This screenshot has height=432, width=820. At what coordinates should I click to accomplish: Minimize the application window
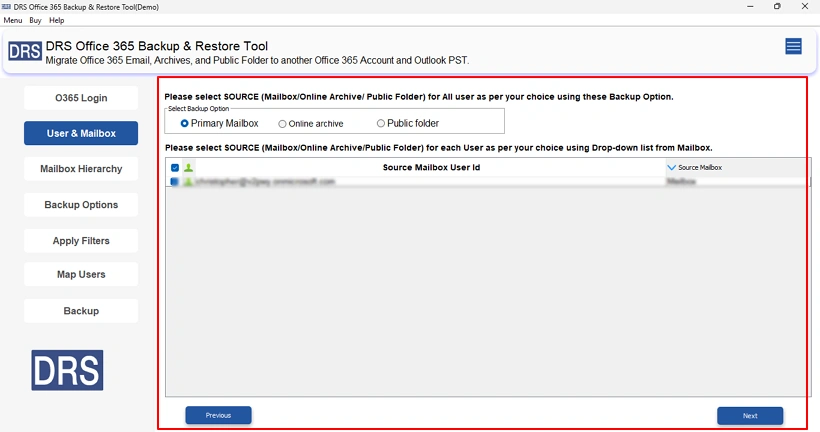point(750,6)
